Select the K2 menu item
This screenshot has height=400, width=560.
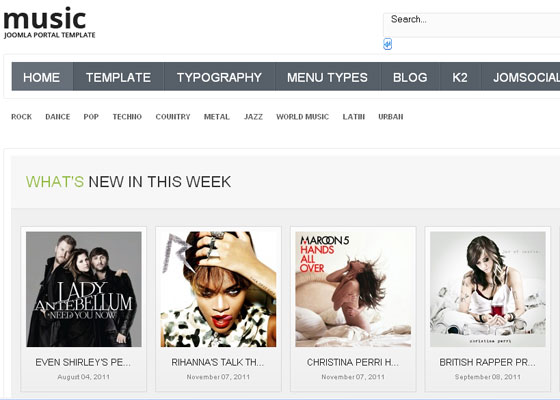tap(460, 76)
